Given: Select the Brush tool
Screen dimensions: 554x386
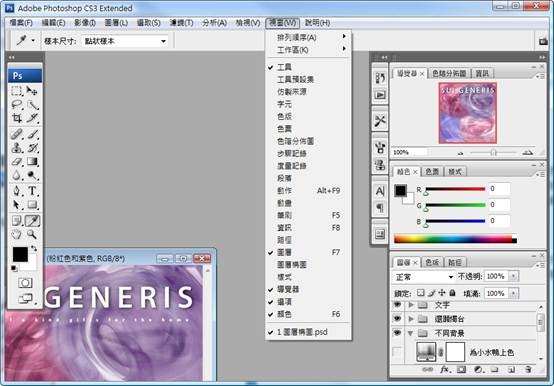Looking at the screenshot, I should pos(32,134).
